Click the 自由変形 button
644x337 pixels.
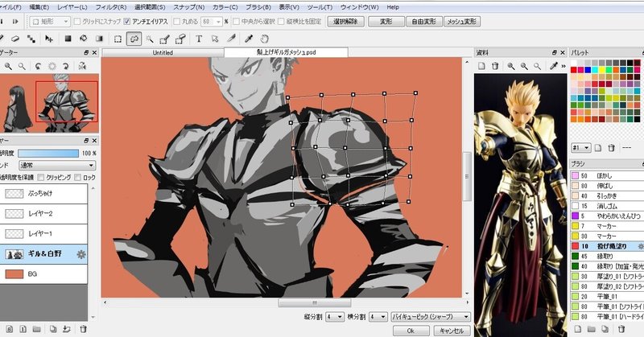[x=424, y=22]
